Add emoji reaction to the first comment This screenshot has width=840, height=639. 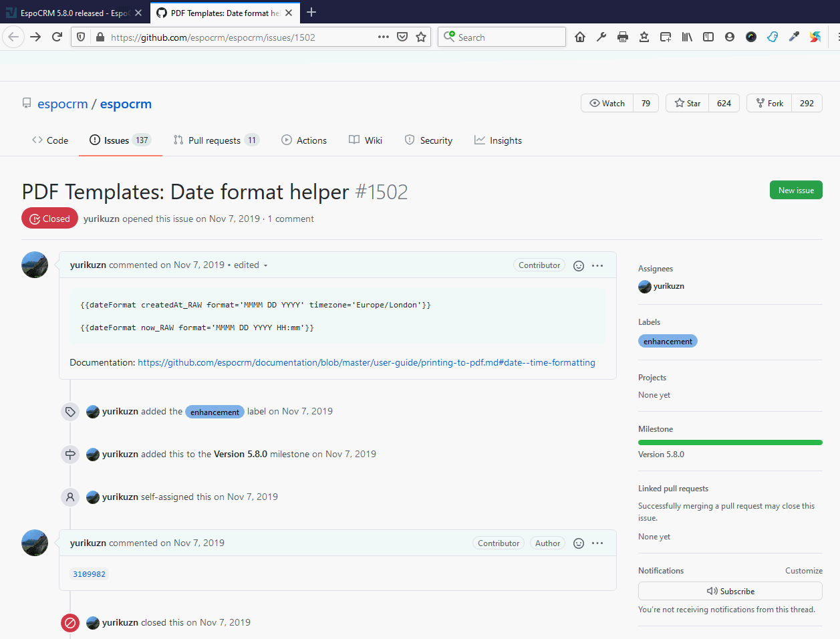[x=579, y=265]
